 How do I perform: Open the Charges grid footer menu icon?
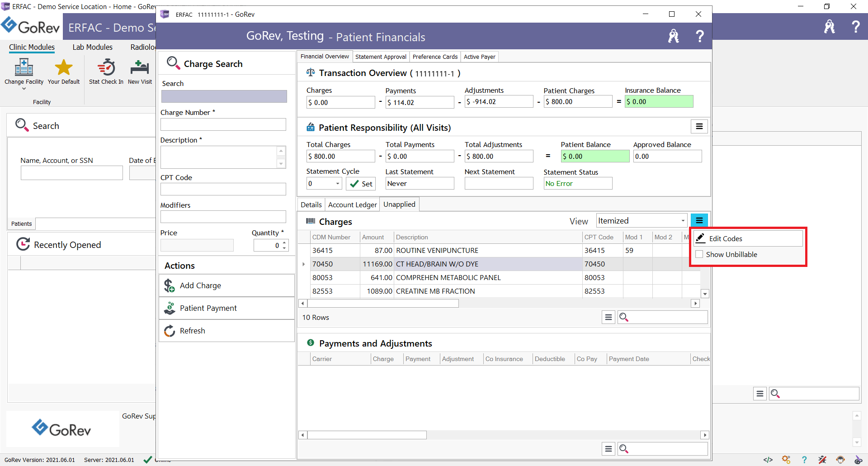click(609, 317)
